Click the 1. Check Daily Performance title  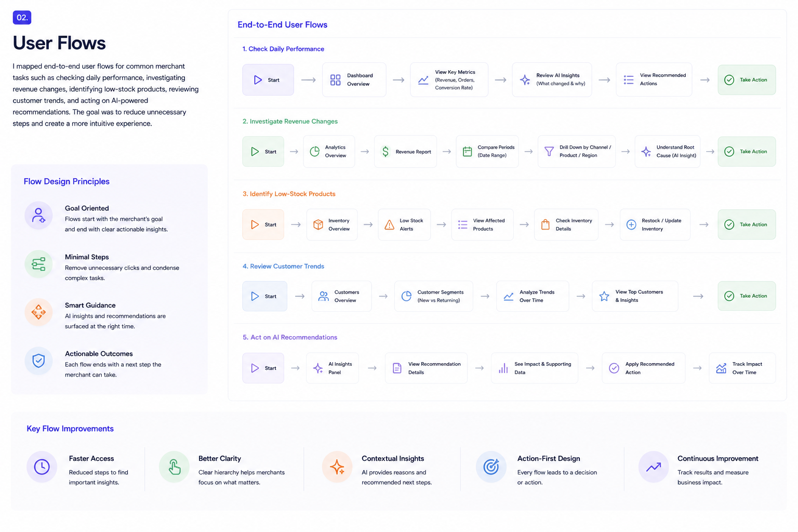coord(283,49)
